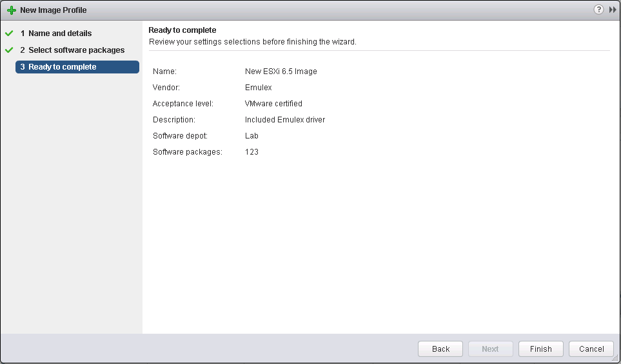Cancel the New Image Profile wizard
The width and height of the screenshot is (621, 364).
[x=591, y=349]
